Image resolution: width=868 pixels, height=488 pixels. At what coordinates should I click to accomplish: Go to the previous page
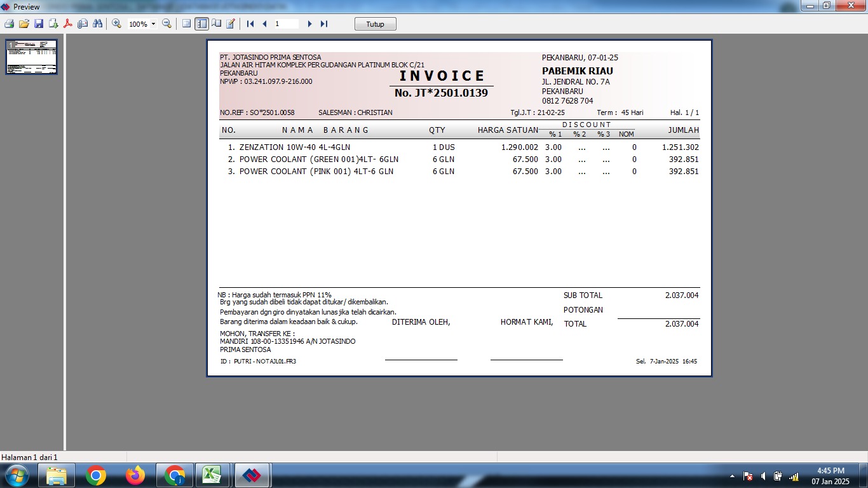tap(264, 24)
